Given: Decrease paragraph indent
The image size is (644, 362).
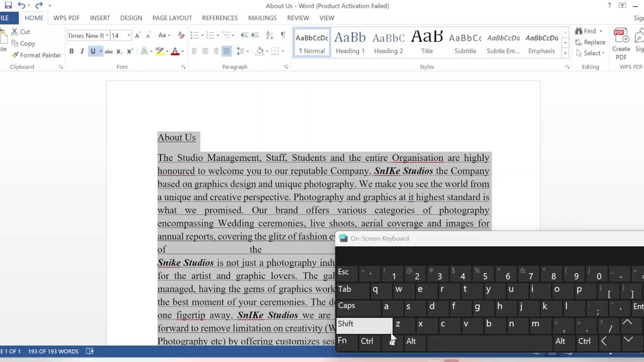Looking at the screenshot, I should click(245, 36).
